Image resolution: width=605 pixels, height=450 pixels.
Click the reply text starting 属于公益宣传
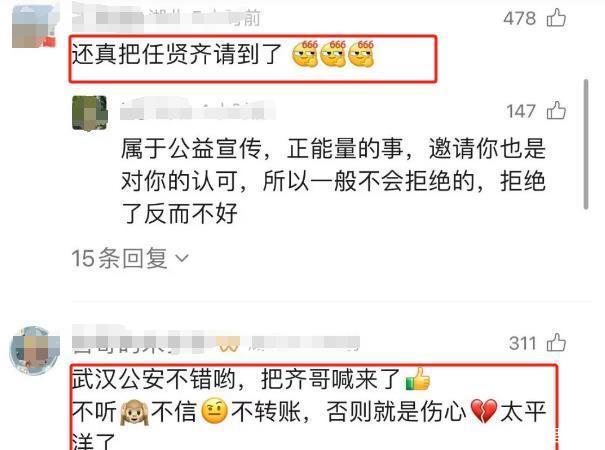(x=333, y=181)
